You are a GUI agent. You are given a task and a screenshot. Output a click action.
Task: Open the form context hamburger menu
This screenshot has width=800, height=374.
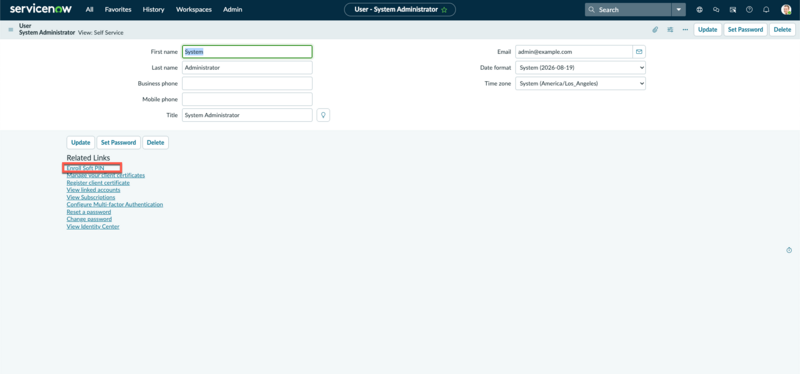[x=11, y=30]
